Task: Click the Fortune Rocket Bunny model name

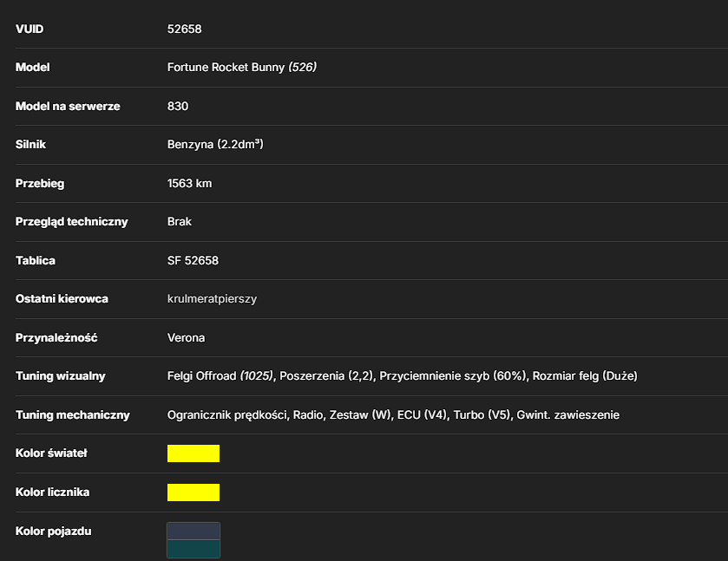Action: (x=226, y=68)
